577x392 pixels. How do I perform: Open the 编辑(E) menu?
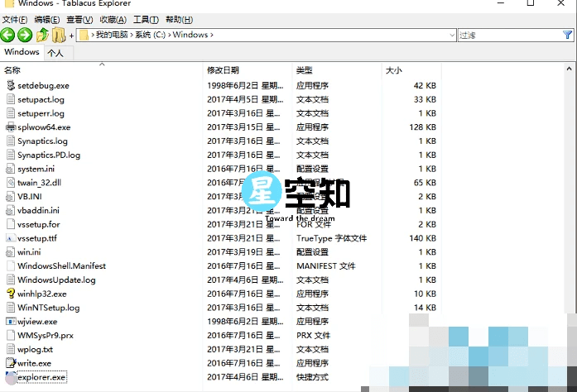coord(47,20)
